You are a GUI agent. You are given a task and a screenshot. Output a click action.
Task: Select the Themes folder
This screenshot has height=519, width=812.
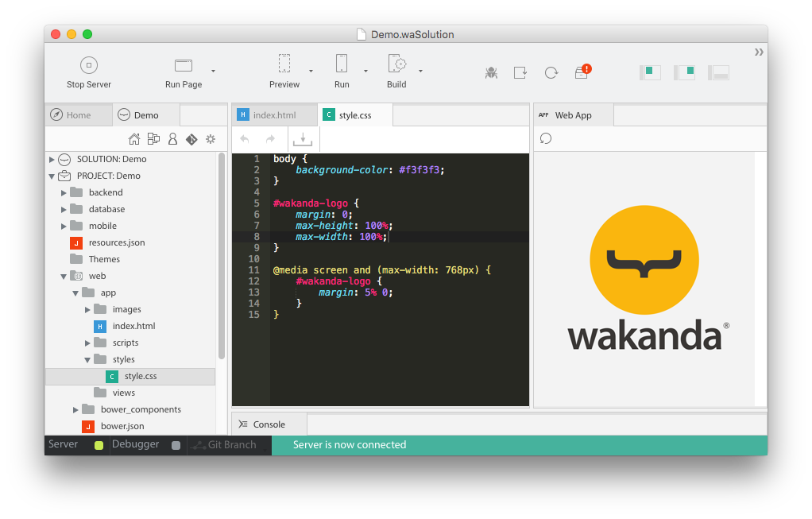point(104,259)
